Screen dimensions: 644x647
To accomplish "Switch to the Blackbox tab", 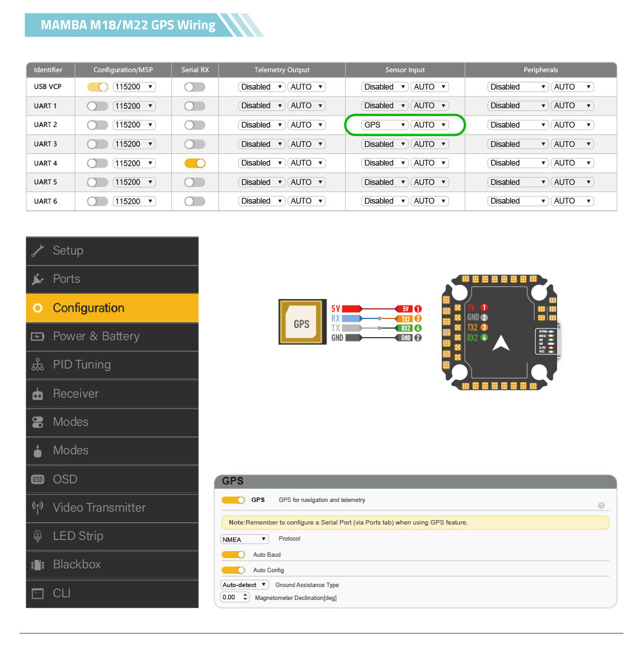I will coord(112,565).
